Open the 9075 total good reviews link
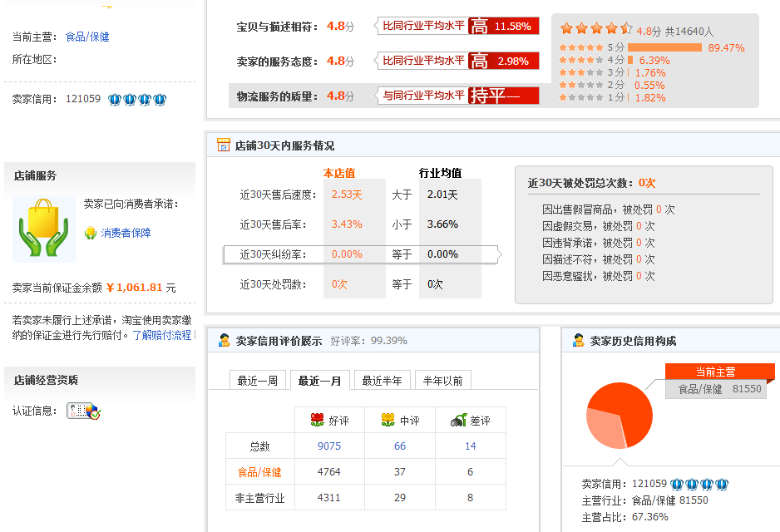 (x=329, y=446)
